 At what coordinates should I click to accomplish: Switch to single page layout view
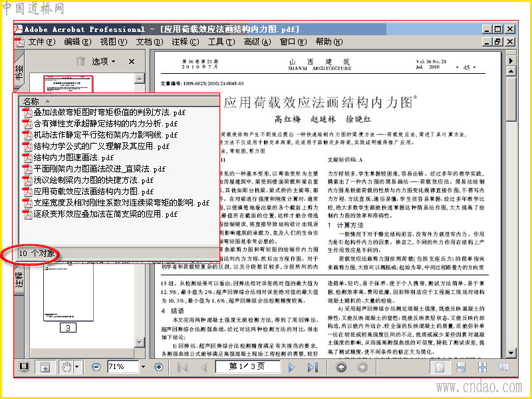[x=440, y=367]
